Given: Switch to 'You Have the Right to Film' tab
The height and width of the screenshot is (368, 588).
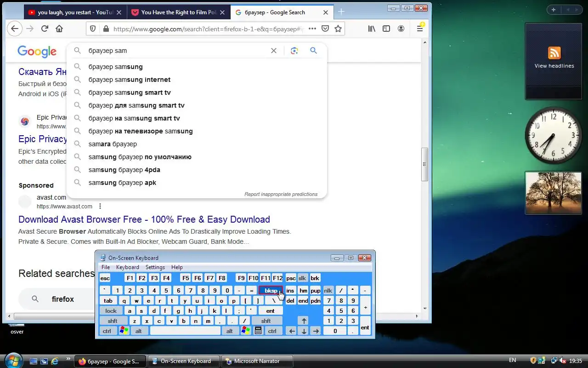Looking at the screenshot, I should [x=179, y=12].
